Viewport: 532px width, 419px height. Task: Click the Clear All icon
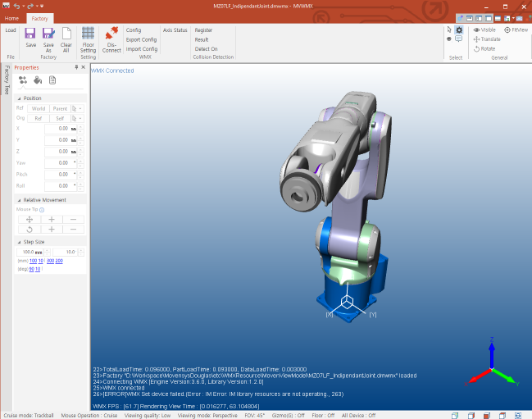point(66,34)
